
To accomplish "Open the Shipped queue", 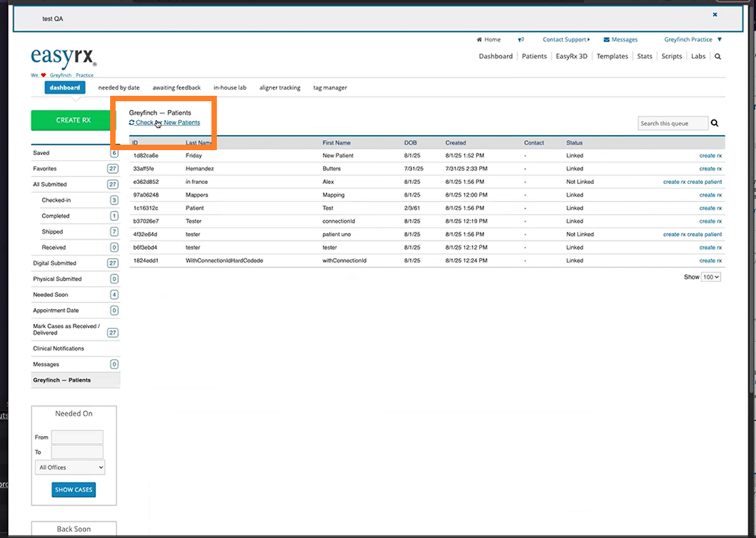I will click(80, 232).
